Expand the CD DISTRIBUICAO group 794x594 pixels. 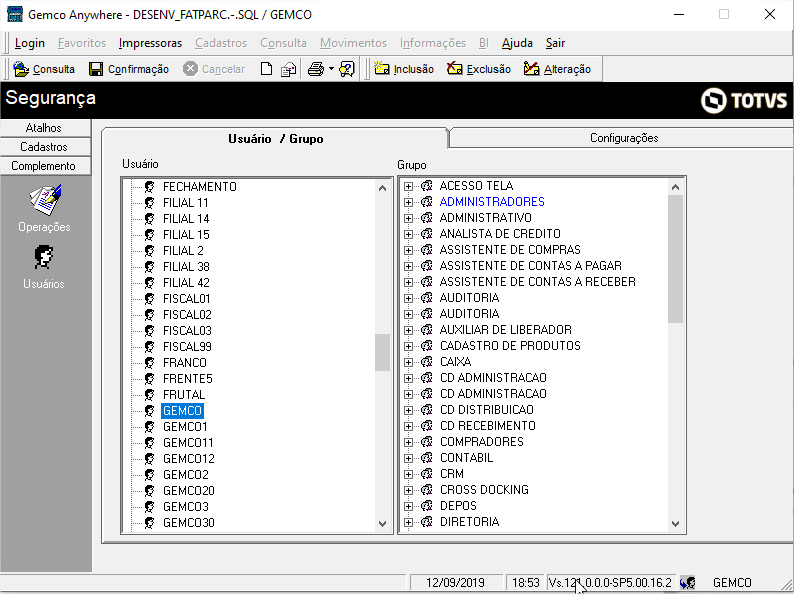pyautogui.click(x=408, y=410)
